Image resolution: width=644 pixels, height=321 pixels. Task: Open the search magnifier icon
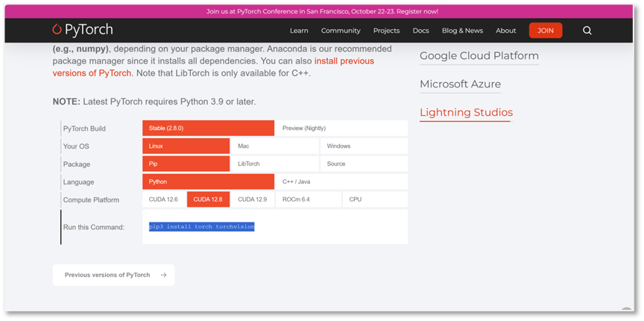coord(587,31)
